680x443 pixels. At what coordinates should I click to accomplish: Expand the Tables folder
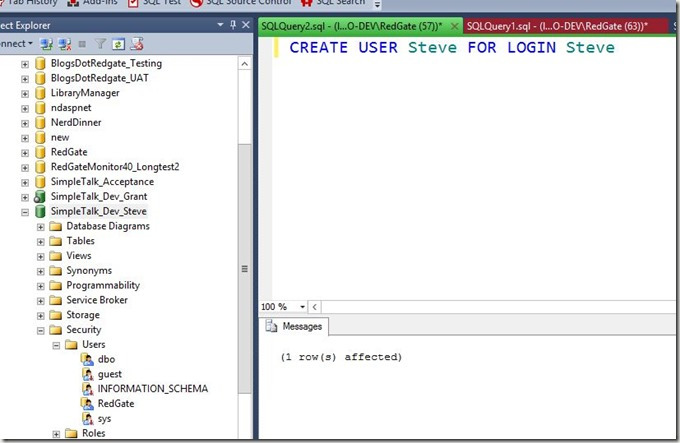(x=41, y=242)
